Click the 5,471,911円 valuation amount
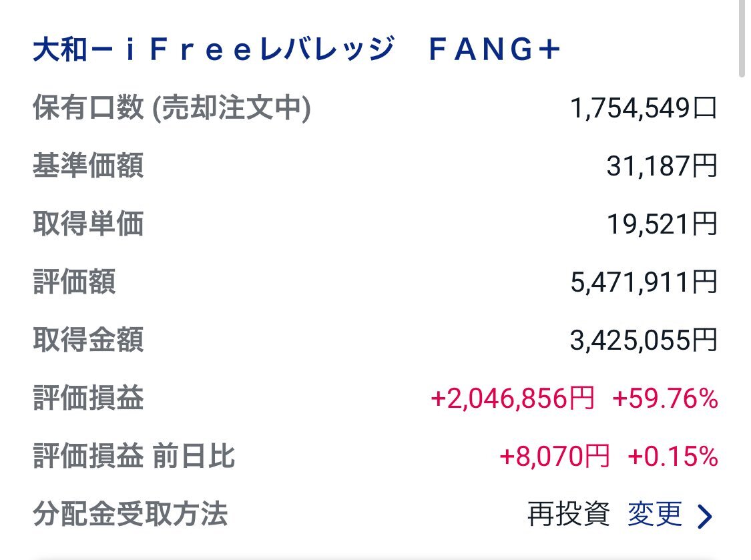 (x=644, y=282)
